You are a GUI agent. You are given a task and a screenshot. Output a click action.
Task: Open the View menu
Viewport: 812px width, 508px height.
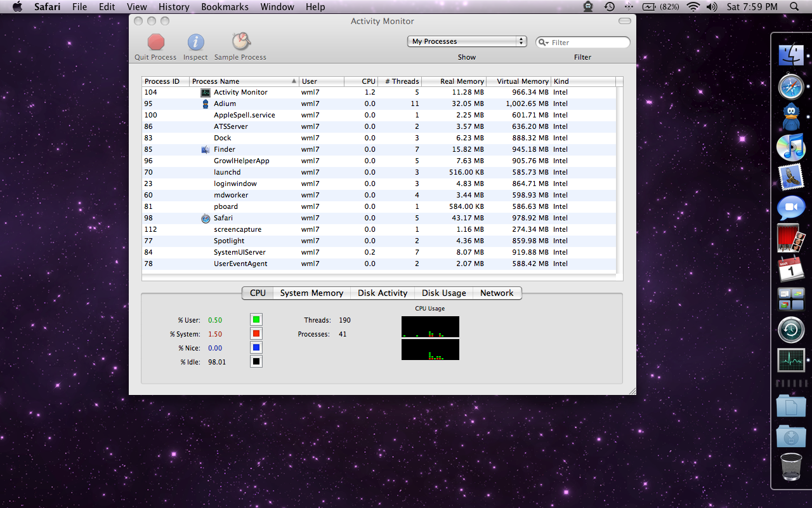coord(137,7)
